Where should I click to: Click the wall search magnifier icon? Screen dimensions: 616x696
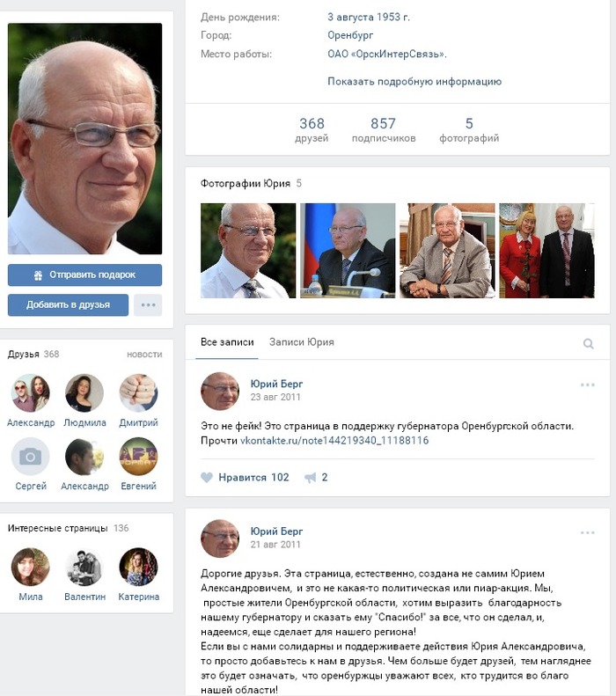pos(588,343)
